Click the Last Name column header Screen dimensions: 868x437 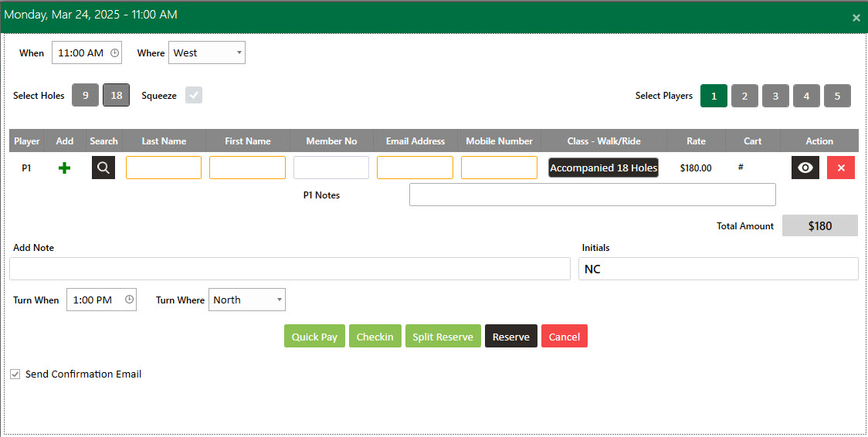click(x=164, y=141)
